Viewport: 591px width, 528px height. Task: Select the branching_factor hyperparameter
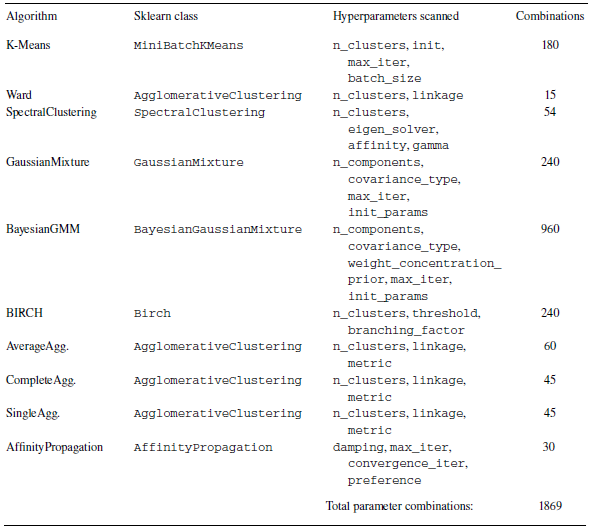click(x=406, y=331)
